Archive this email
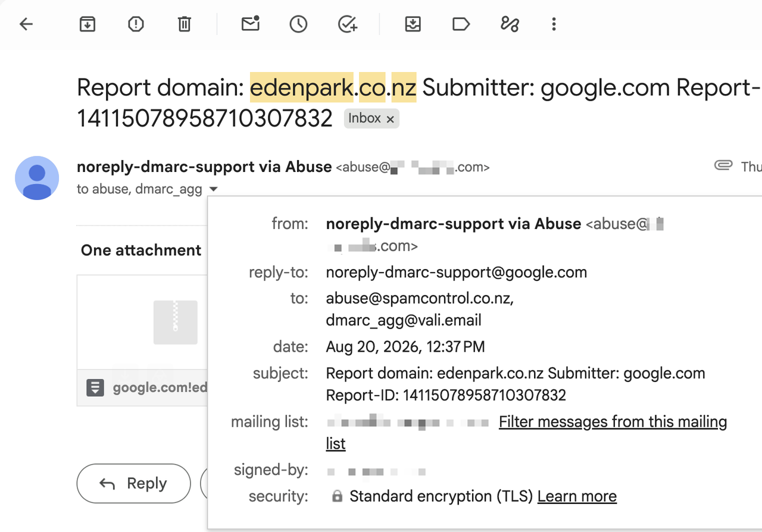 88,24
